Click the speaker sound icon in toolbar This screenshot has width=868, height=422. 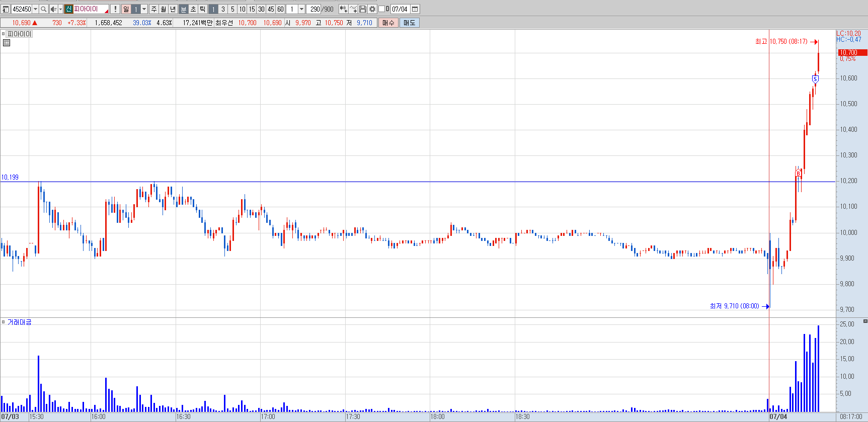click(x=53, y=9)
